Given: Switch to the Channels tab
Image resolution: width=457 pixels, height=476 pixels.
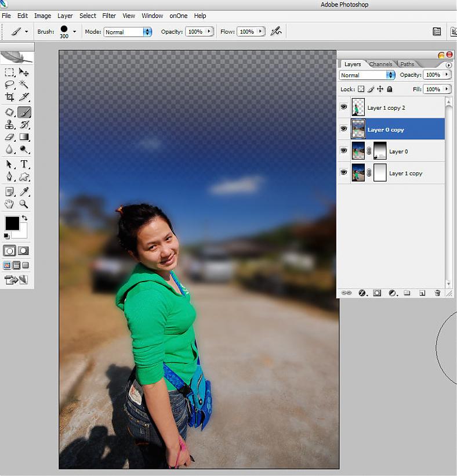Looking at the screenshot, I should click(380, 64).
